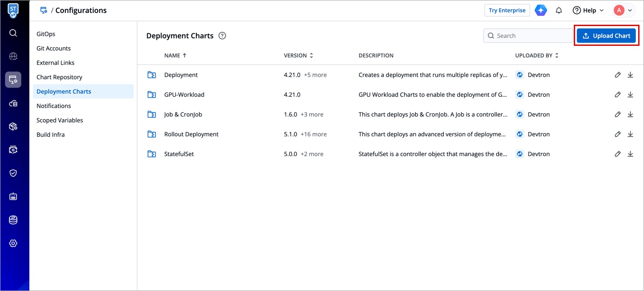
Task: Click the AI sparkle icon in header
Action: (540, 10)
